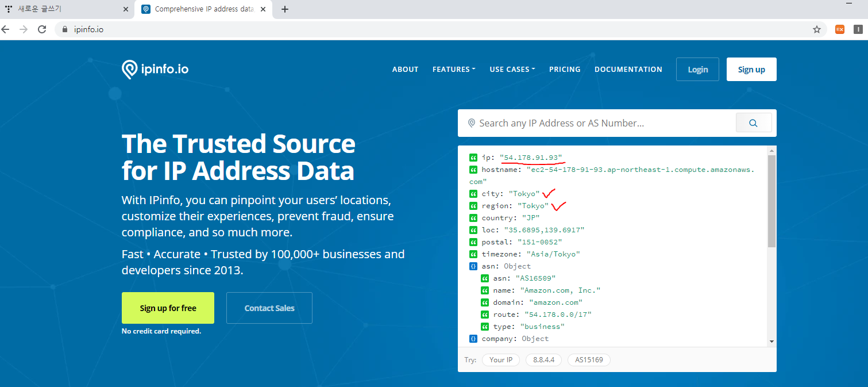Open the ABOUT page

pyautogui.click(x=405, y=69)
